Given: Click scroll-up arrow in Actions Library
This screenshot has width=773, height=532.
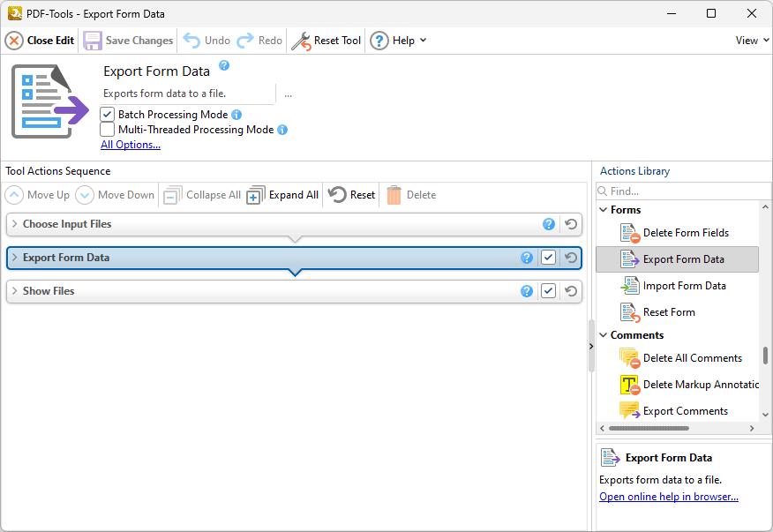Looking at the screenshot, I should click(765, 207).
